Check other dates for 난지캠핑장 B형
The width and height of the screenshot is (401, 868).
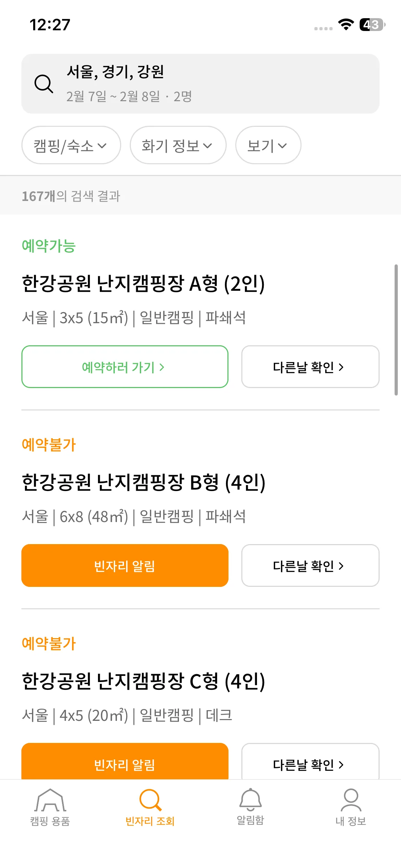click(310, 565)
